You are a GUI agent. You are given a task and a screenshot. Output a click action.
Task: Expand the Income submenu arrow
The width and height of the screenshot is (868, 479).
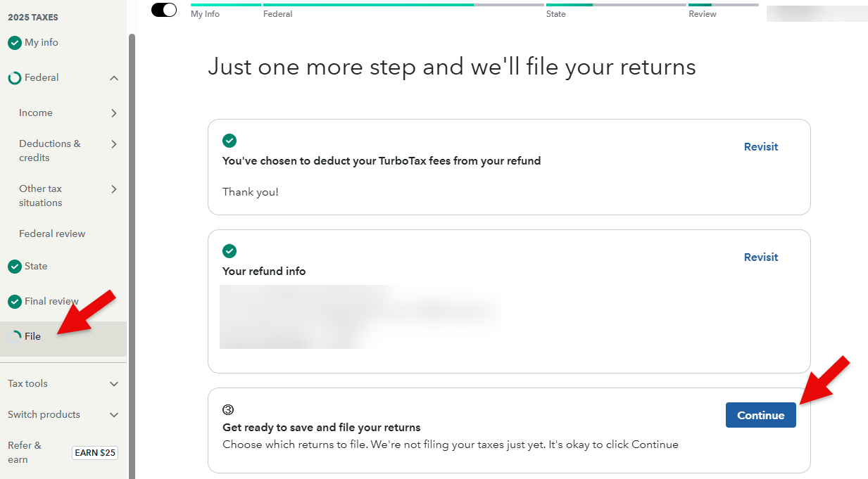114,113
